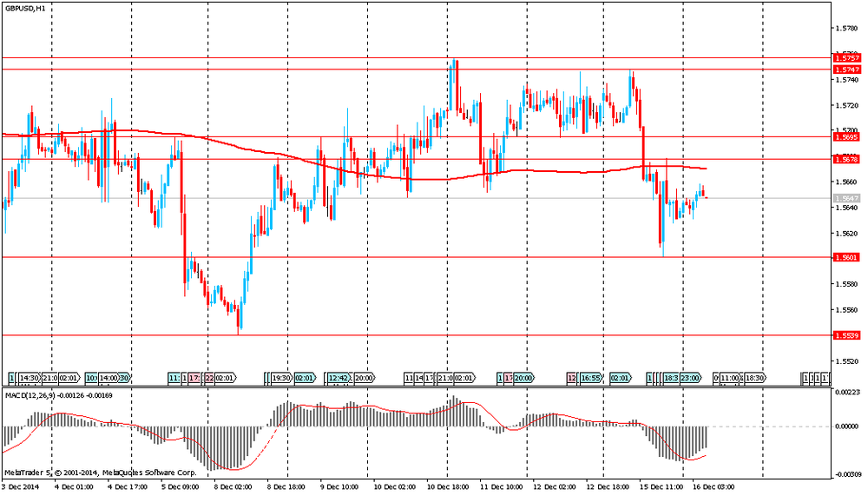Select the 19:30 calendar event flag
Screen dimensions: 868x496
point(281,378)
